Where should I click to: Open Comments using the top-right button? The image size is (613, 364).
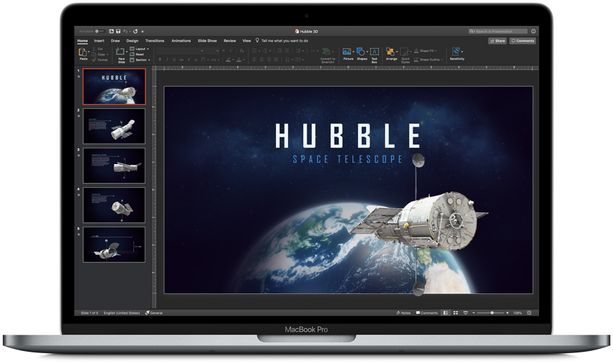[x=522, y=41]
